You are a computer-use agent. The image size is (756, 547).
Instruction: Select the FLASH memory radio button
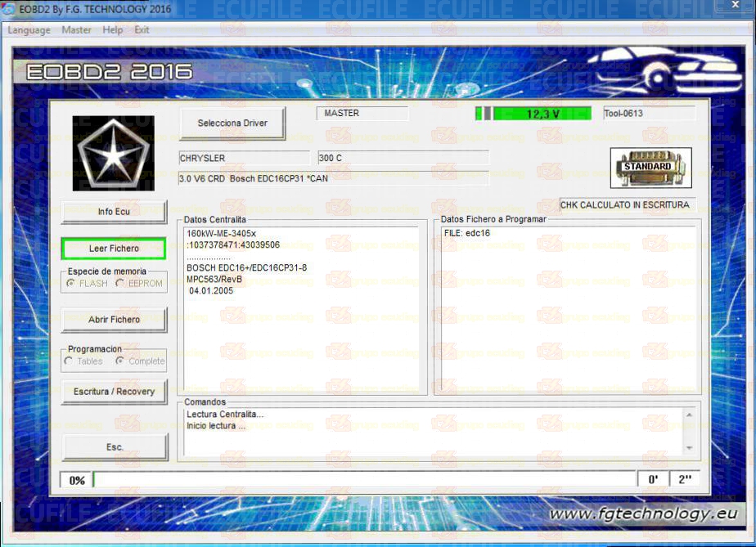click(x=71, y=284)
